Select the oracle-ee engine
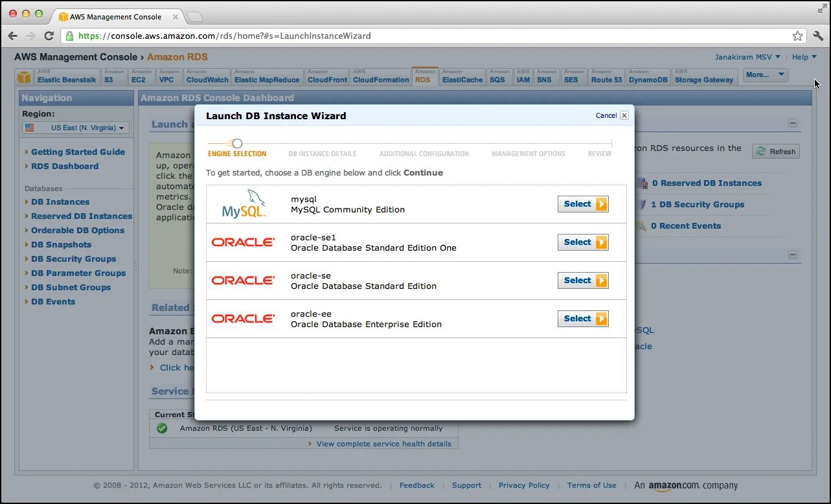831x504 pixels. [x=583, y=319]
